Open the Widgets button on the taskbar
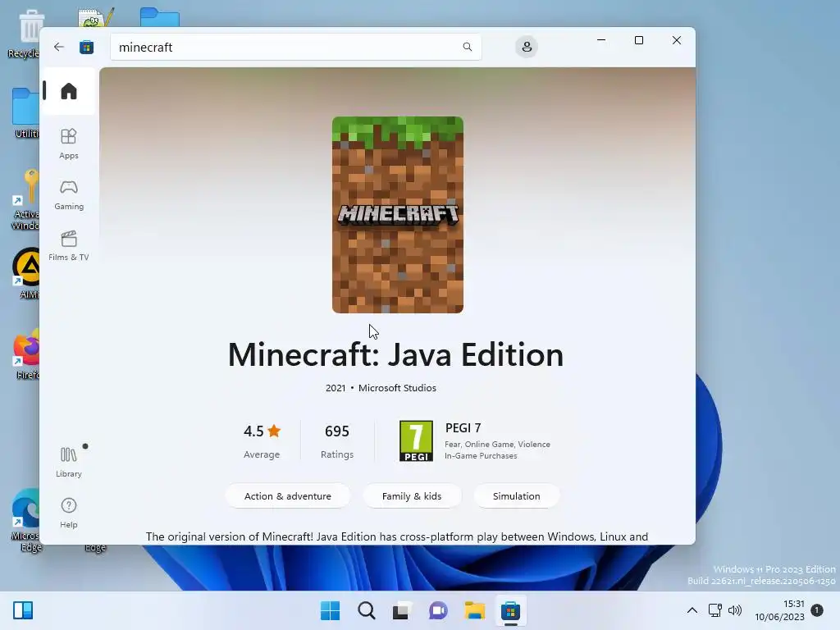 point(23,610)
